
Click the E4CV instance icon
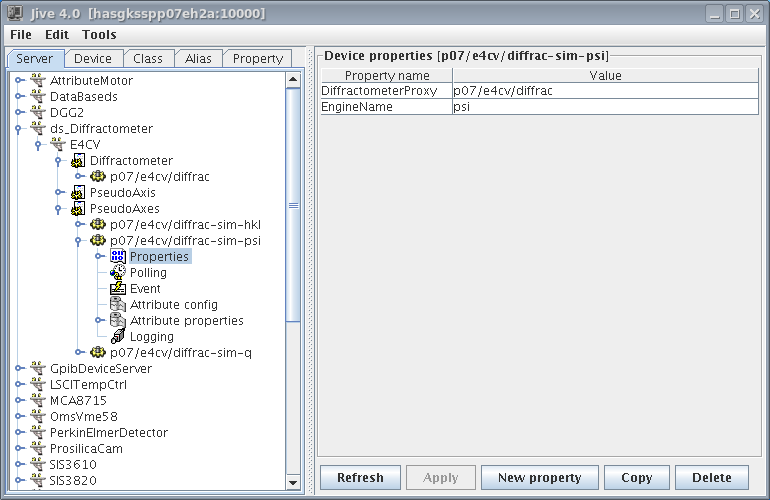tap(57, 144)
